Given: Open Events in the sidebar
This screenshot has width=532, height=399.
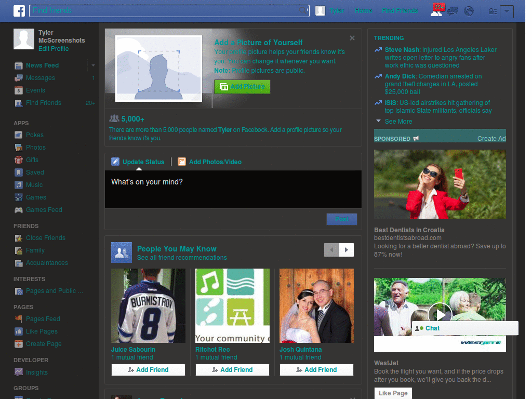Looking at the screenshot, I should pyautogui.click(x=35, y=90).
